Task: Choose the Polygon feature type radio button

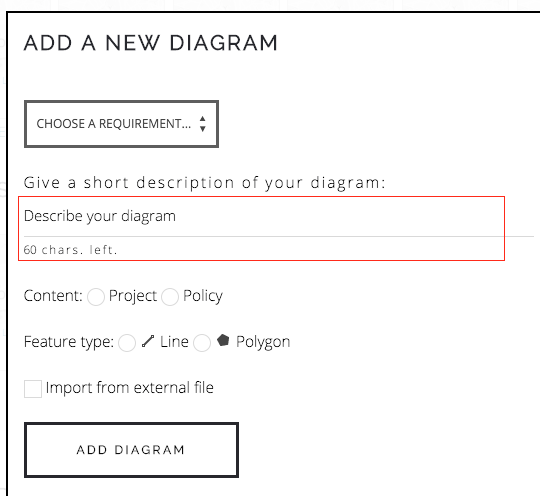Action: (202, 343)
